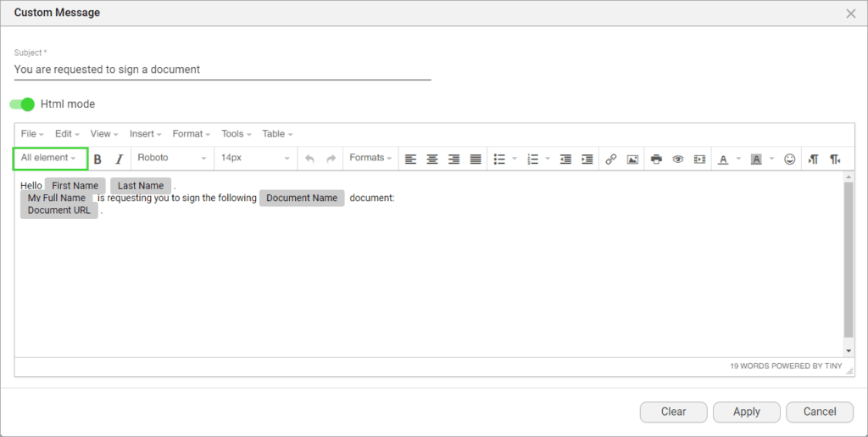Apply text color
This screenshot has width=868, height=437.
[723, 159]
